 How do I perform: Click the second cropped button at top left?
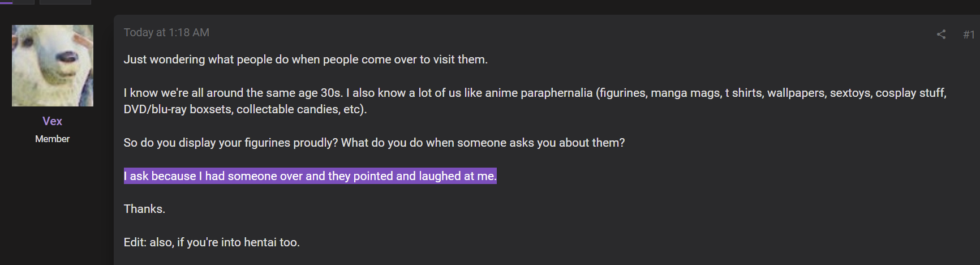[65, 2]
